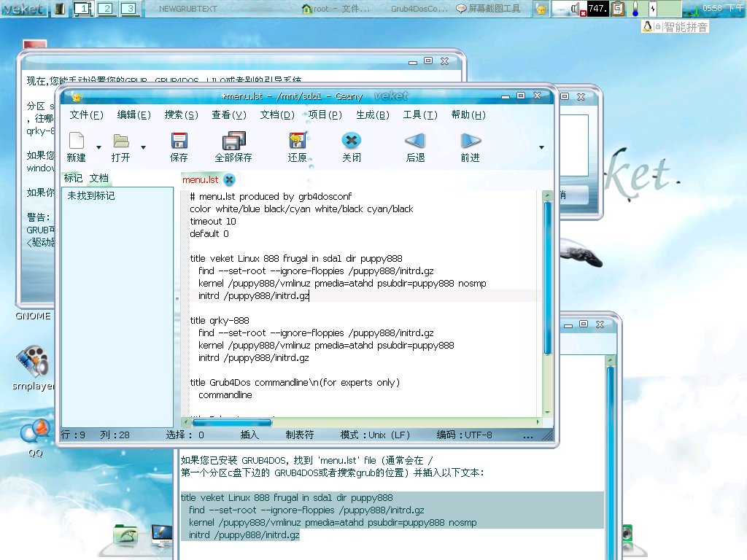Open the 文件(F) menu
This screenshot has width=747, height=560.
point(86,114)
